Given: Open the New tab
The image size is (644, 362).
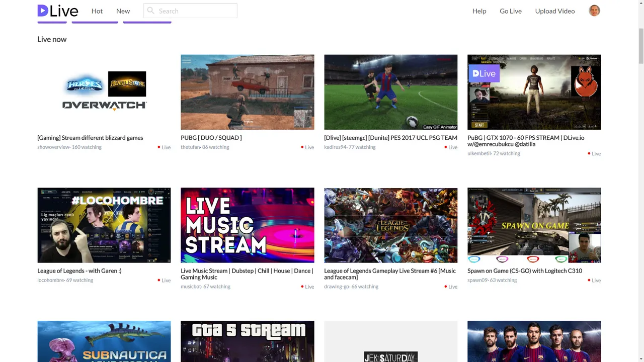Looking at the screenshot, I should point(123,11).
